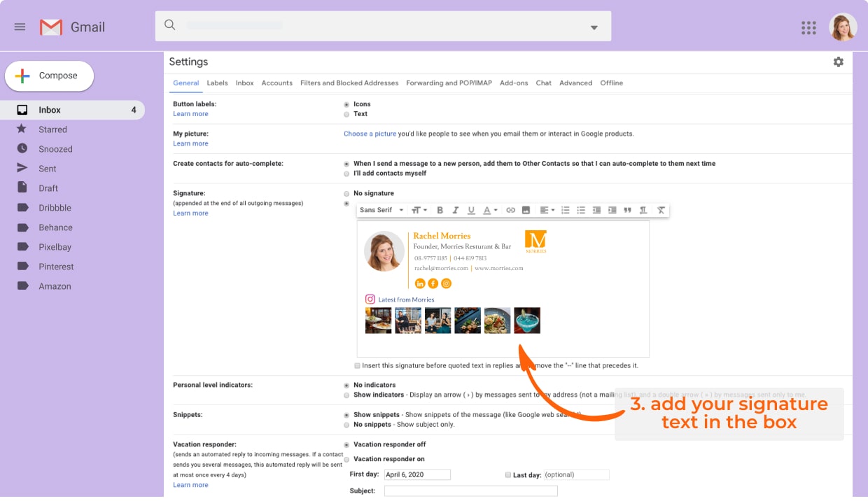Click the Choose a picture link
The image size is (868, 501).
[370, 134]
